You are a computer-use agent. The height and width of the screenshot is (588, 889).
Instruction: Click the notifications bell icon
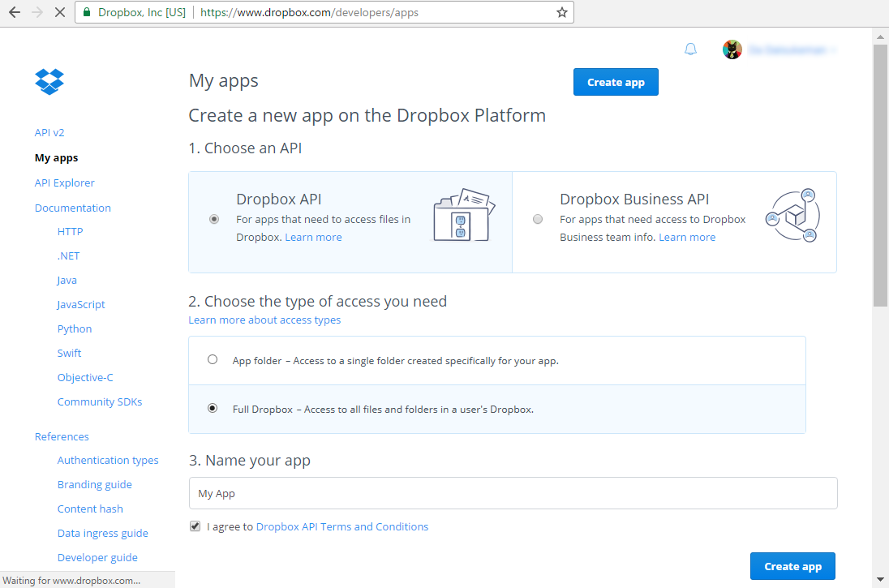(690, 49)
